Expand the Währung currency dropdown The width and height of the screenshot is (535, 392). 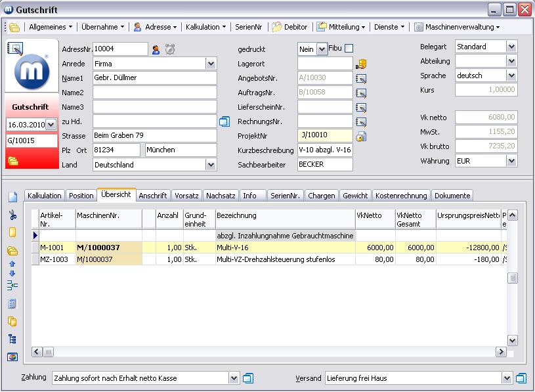point(511,161)
